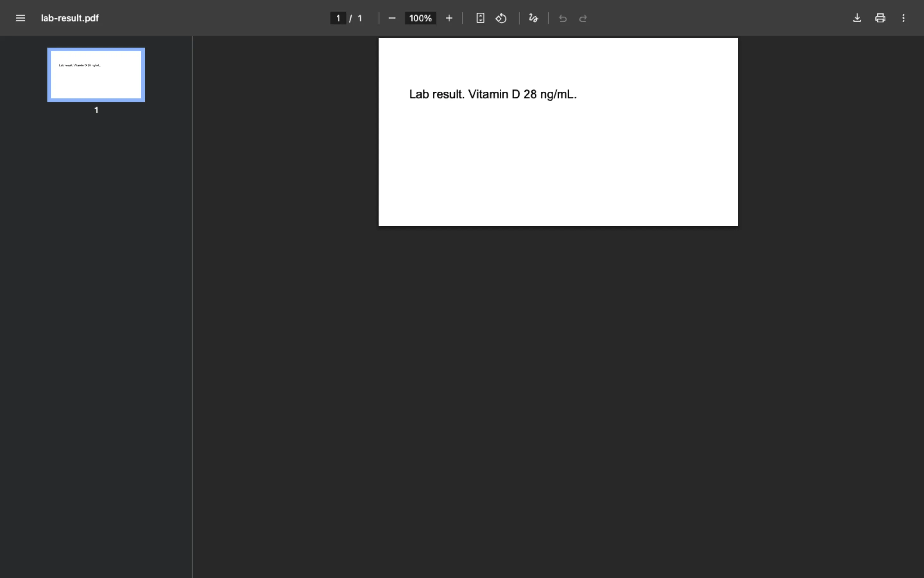Click the 100% zoom level field
Viewport: 924px width, 578px height.
420,18
